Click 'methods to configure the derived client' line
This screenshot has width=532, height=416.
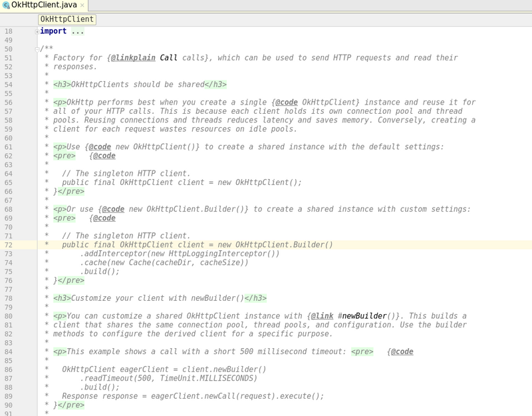[x=193, y=334]
